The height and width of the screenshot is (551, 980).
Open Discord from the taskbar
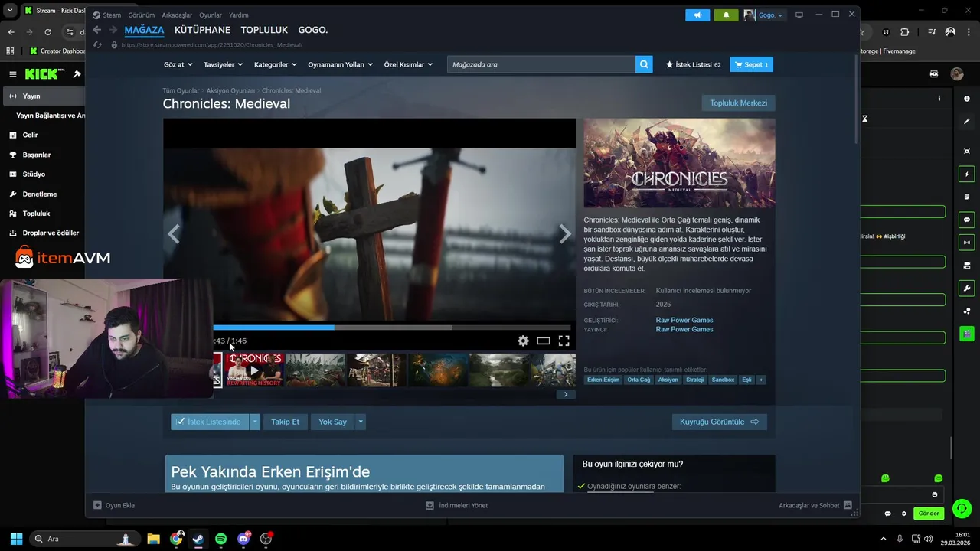coord(243,539)
